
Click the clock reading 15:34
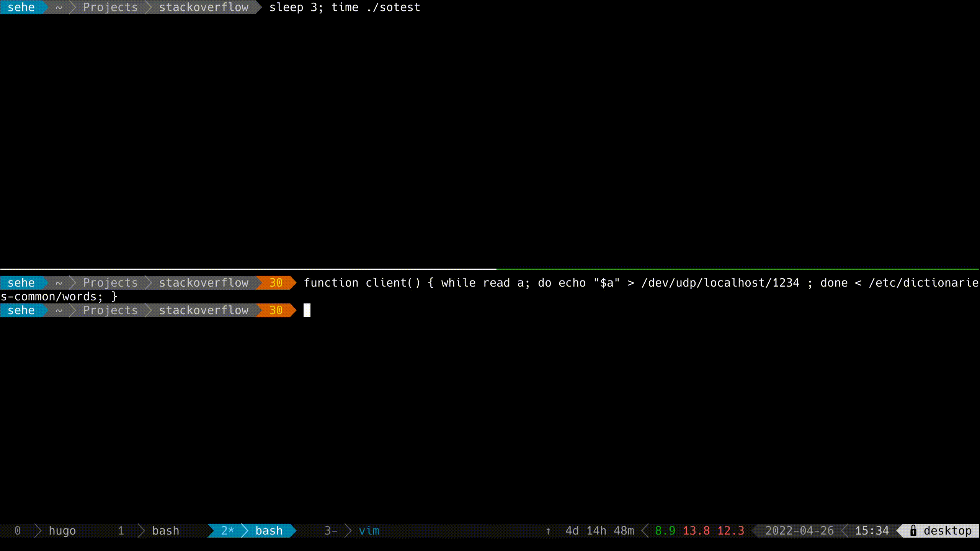(x=872, y=531)
